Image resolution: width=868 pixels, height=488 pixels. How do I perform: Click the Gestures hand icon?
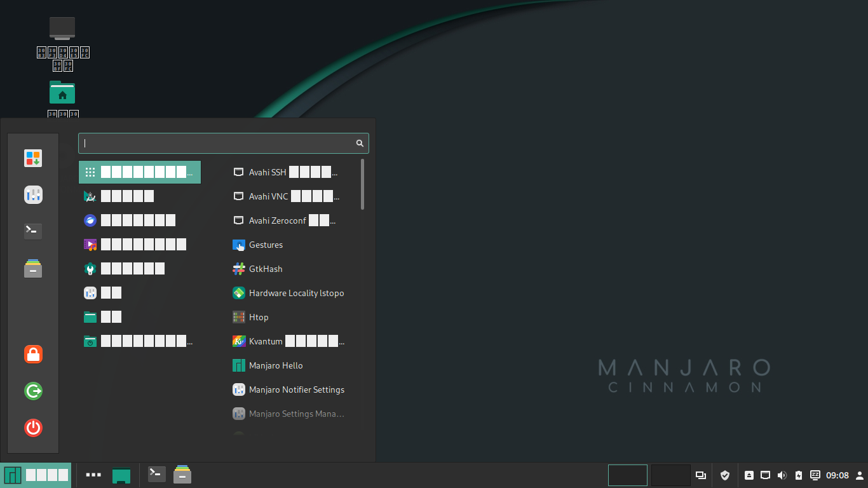tap(239, 245)
